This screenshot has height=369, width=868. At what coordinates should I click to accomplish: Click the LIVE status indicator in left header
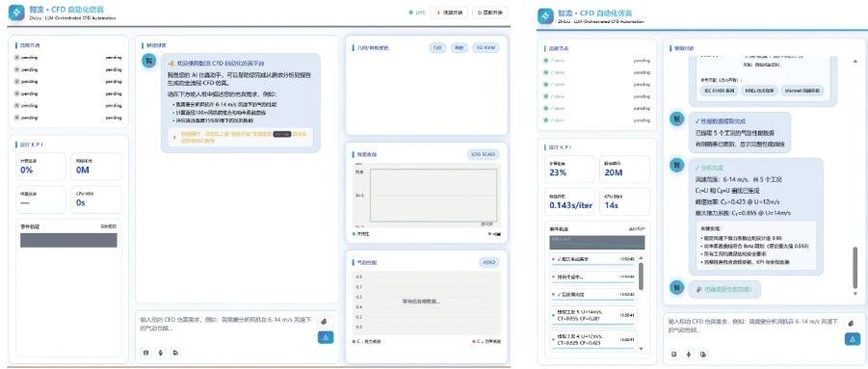[417, 13]
